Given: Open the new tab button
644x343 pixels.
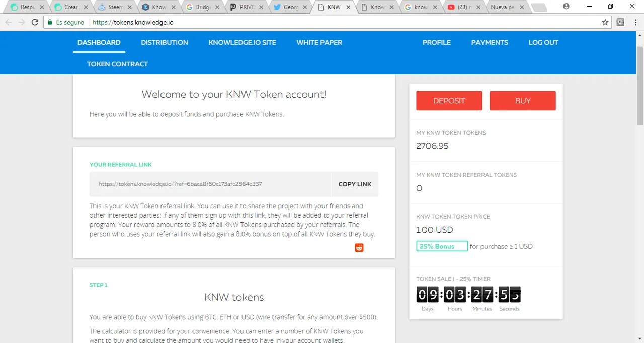Looking at the screenshot, I should 539,7.
